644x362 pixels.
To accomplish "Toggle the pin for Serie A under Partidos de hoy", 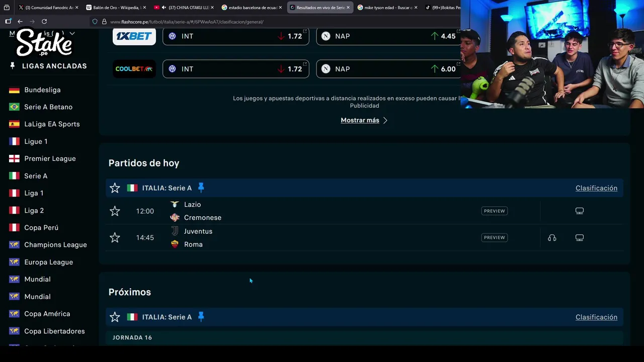I will click(201, 188).
